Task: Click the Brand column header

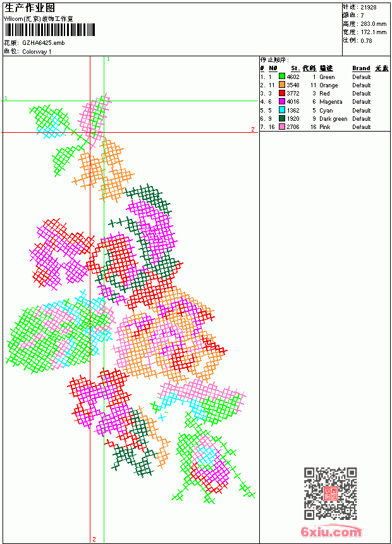Action: [361, 68]
